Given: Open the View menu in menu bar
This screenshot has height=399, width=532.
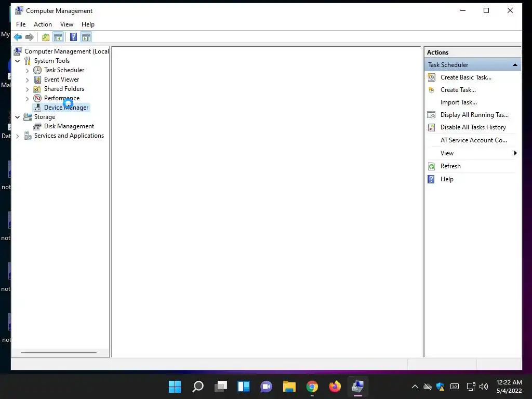Looking at the screenshot, I should [x=66, y=24].
